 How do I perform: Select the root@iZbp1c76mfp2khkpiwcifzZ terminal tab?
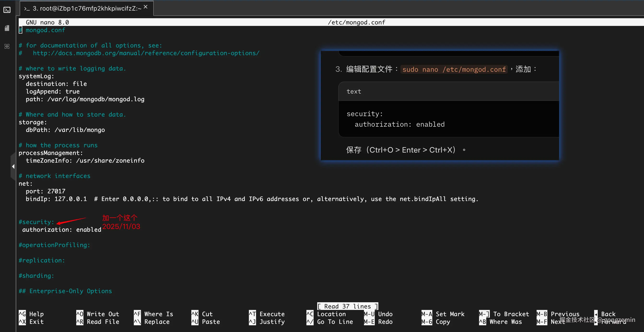[x=87, y=8]
